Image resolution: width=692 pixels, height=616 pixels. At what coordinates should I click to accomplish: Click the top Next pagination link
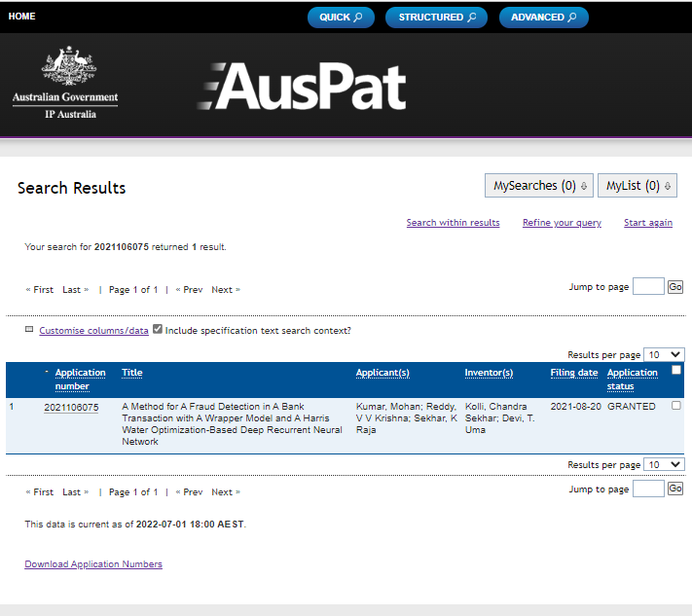[226, 289]
